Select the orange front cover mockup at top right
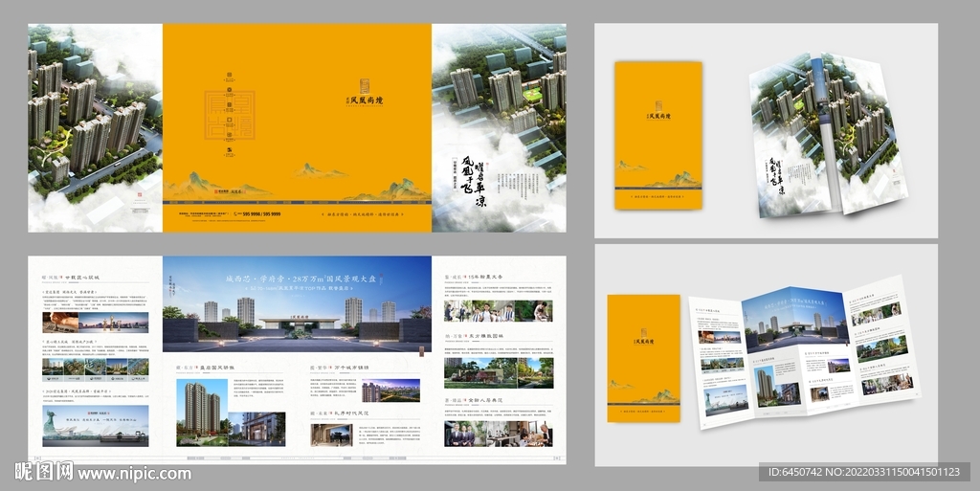This screenshot has width=980, height=491. pyautogui.click(x=658, y=135)
